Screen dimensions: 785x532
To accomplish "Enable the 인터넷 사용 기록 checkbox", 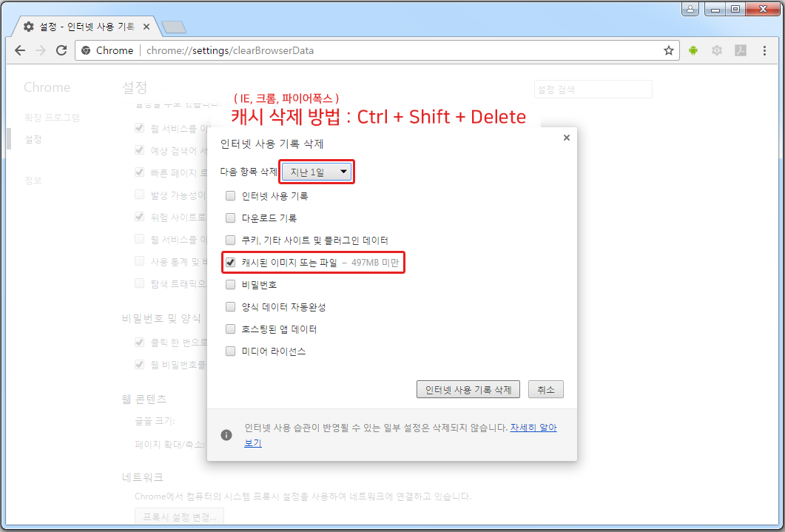I will (x=230, y=195).
